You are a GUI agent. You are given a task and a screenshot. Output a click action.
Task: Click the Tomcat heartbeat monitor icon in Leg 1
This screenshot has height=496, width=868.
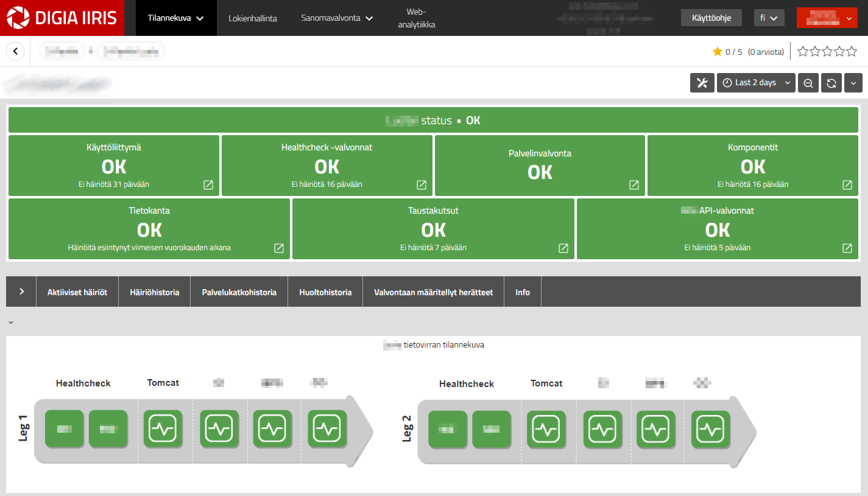(163, 429)
